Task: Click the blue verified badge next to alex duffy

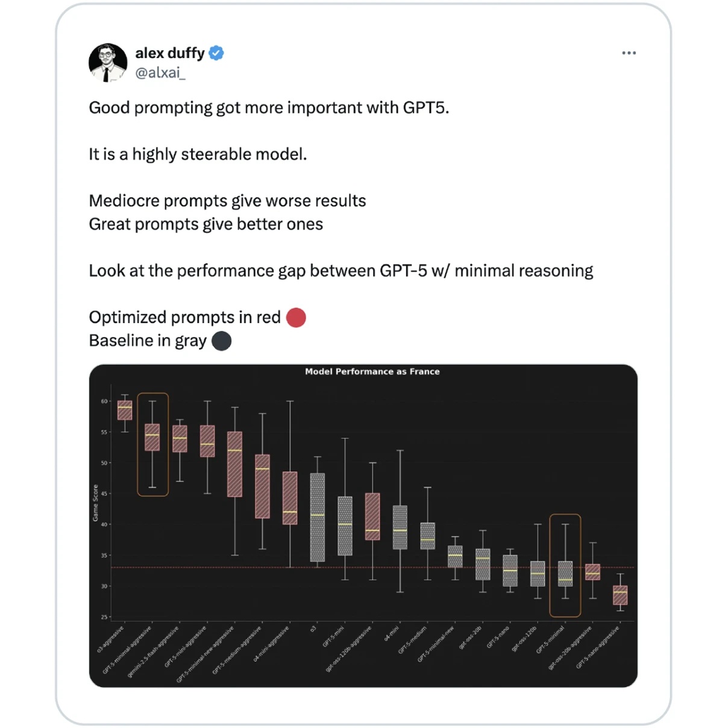Action: pos(216,53)
